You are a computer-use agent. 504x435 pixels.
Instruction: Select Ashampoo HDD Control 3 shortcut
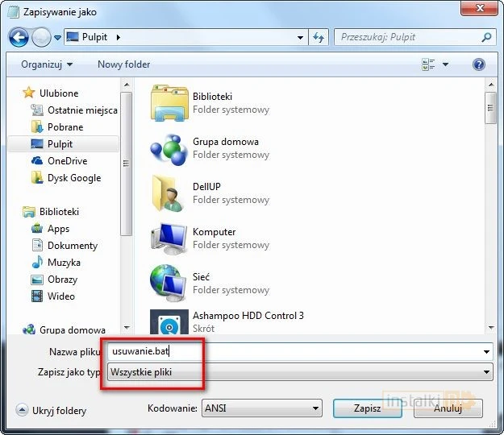click(169, 323)
